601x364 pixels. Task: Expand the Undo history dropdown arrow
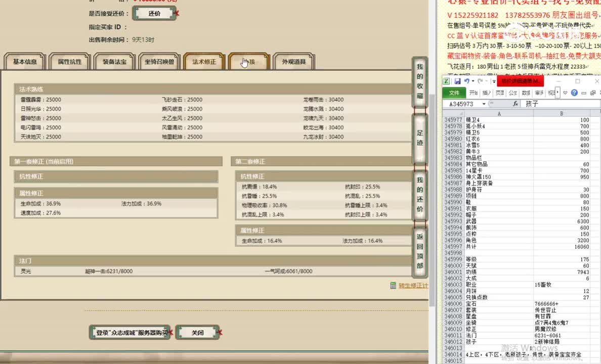(x=473, y=81)
